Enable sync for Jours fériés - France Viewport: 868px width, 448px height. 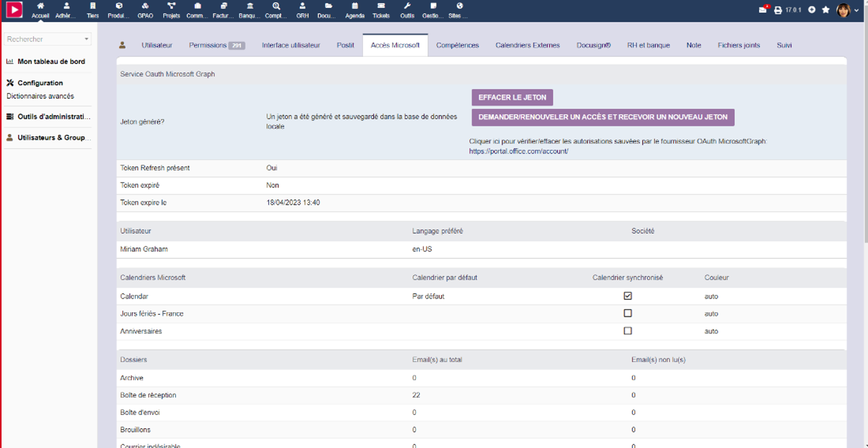pyautogui.click(x=627, y=313)
